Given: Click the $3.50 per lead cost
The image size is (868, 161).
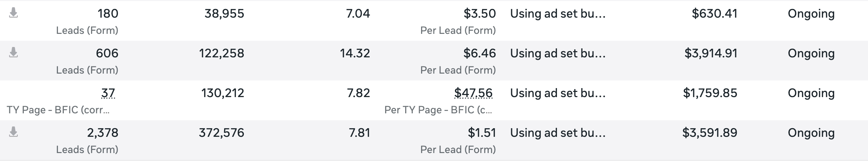Looking at the screenshot, I should pos(479,13).
